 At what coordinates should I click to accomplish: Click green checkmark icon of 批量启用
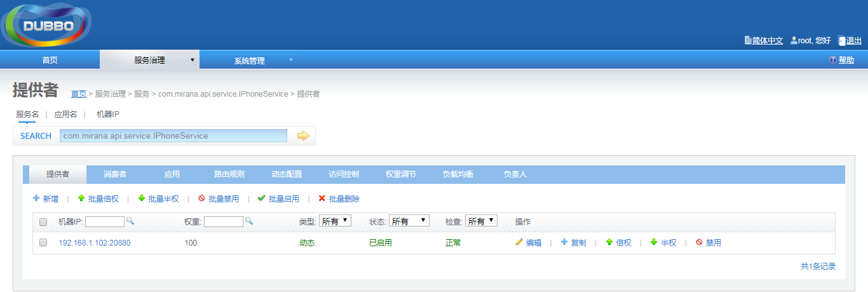coord(262,198)
